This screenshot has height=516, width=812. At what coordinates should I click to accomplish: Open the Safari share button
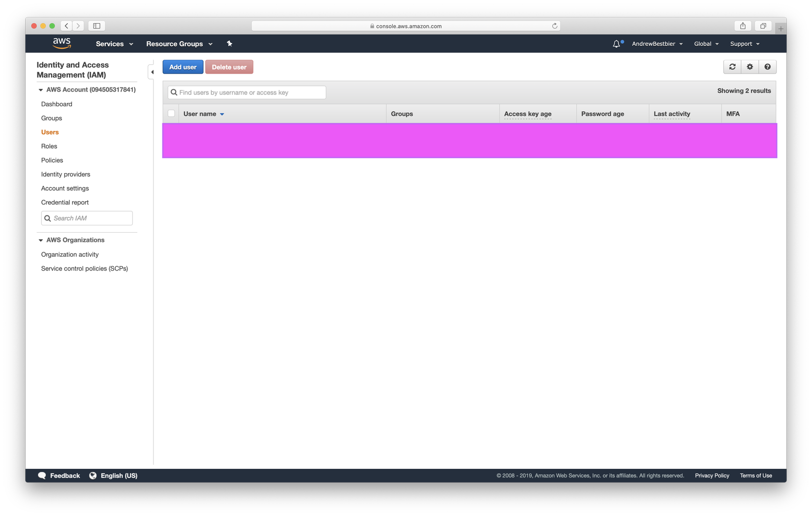point(743,26)
